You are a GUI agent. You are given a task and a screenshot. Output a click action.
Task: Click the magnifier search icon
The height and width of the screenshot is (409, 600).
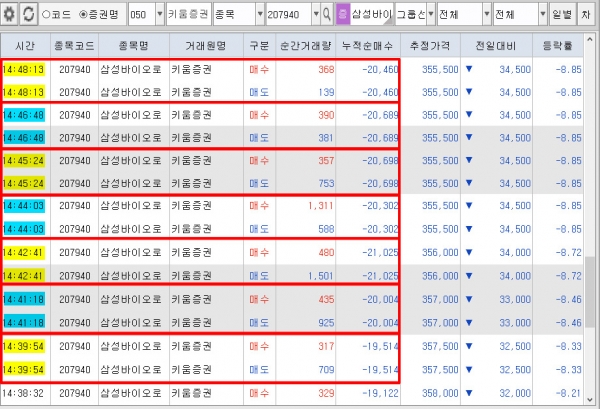pos(326,15)
